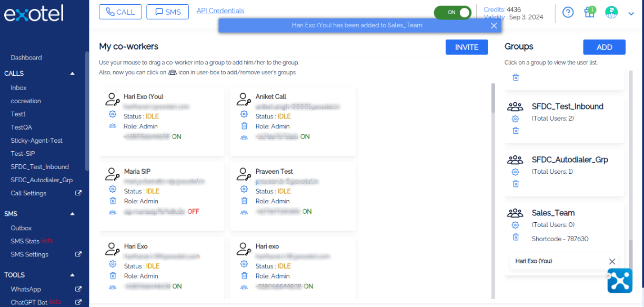Screen dimensions: 644x307
Task: Toggle Hari Exo (You) device ON status
Action: coord(177,137)
